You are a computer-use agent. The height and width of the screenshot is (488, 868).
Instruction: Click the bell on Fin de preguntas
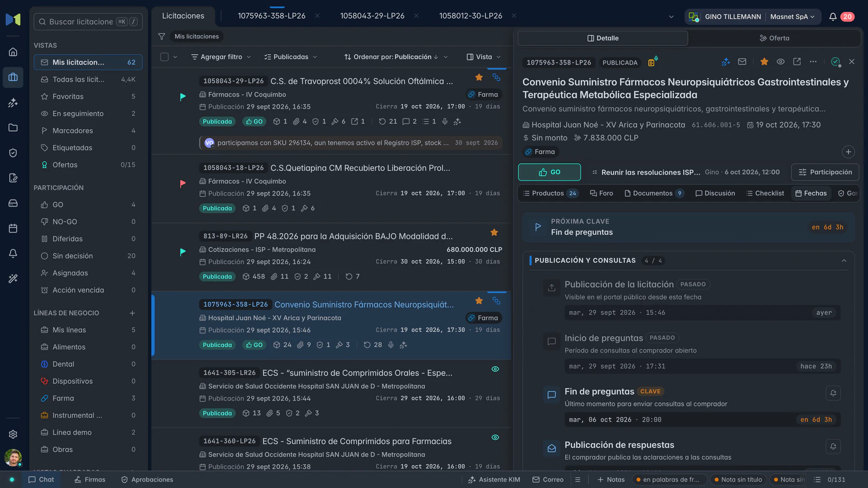pos(833,393)
